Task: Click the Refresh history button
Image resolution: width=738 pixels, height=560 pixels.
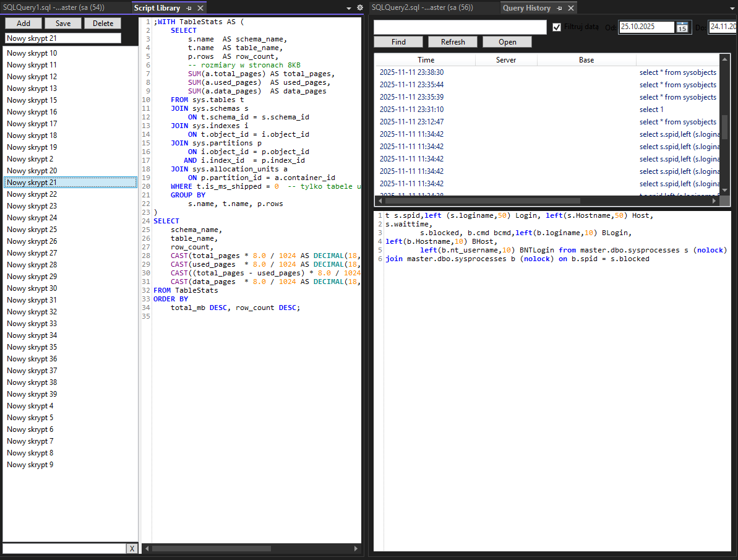Action: tap(453, 41)
